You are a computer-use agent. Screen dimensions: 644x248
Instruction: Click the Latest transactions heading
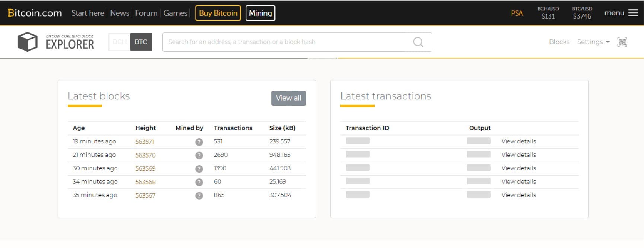click(x=386, y=96)
